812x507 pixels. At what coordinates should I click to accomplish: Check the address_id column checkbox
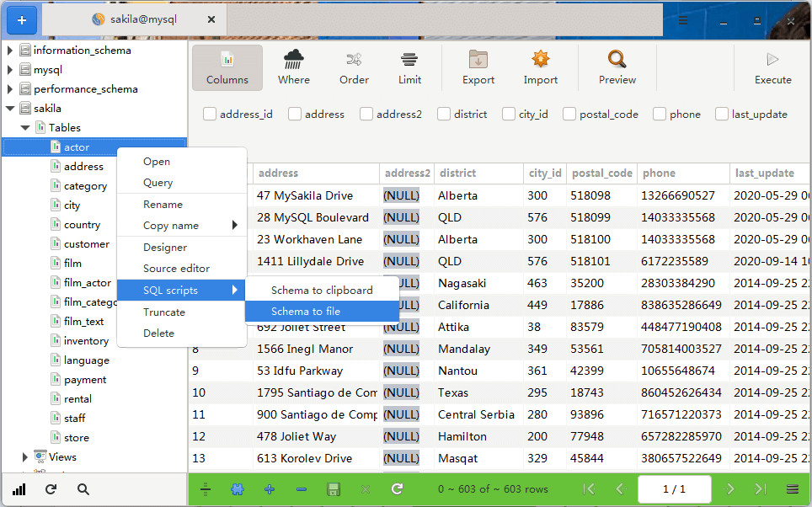pyautogui.click(x=209, y=114)
